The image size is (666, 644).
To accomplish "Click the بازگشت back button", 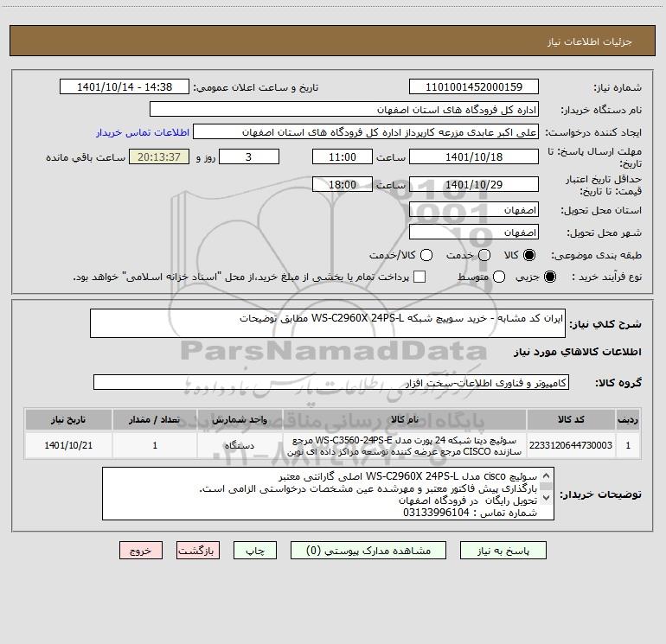I will coord(198,551).
